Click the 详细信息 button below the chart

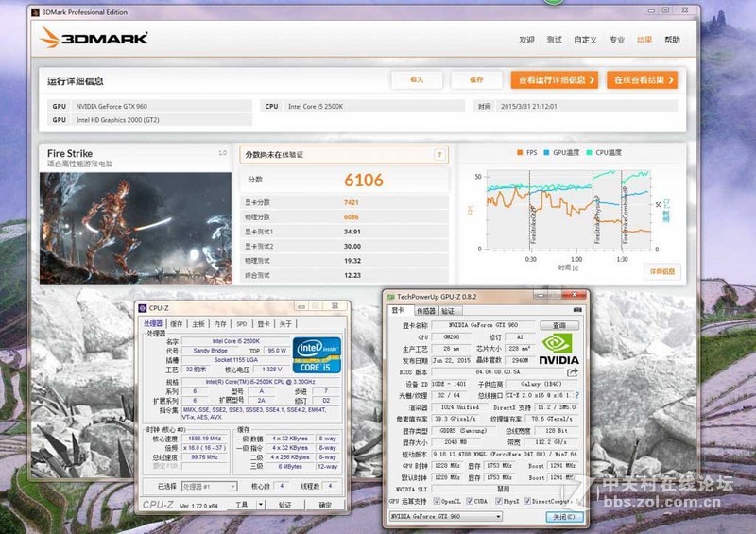point(662,271)
